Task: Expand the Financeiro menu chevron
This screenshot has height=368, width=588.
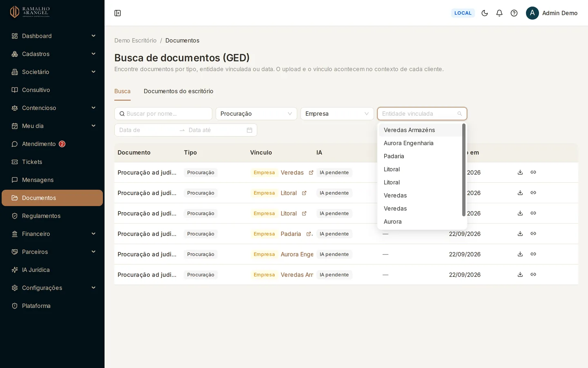Action: coord(94,234)
